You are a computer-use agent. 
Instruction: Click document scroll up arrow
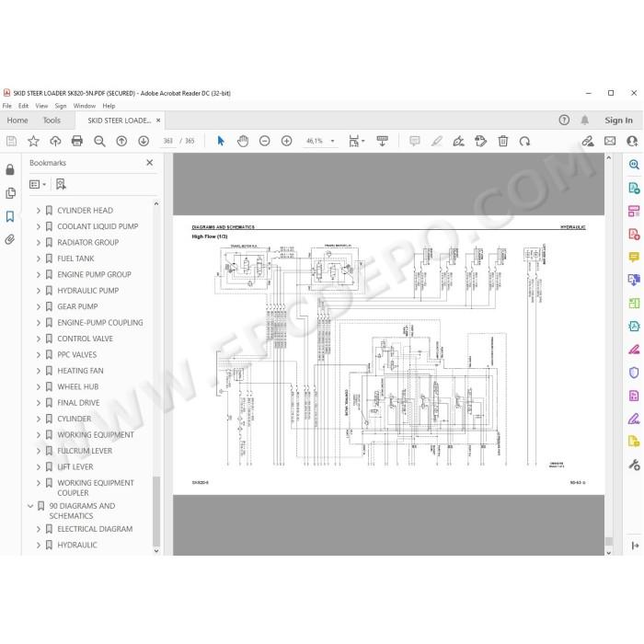click(x=609, y=157)
